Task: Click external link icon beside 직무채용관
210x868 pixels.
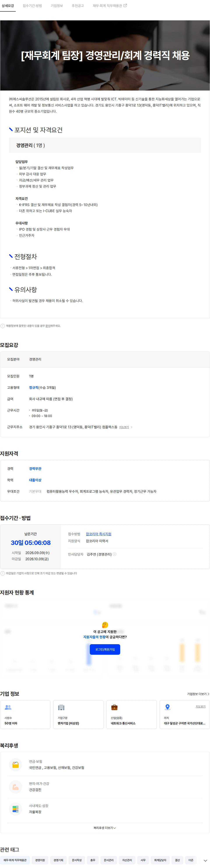Action: 125,5
